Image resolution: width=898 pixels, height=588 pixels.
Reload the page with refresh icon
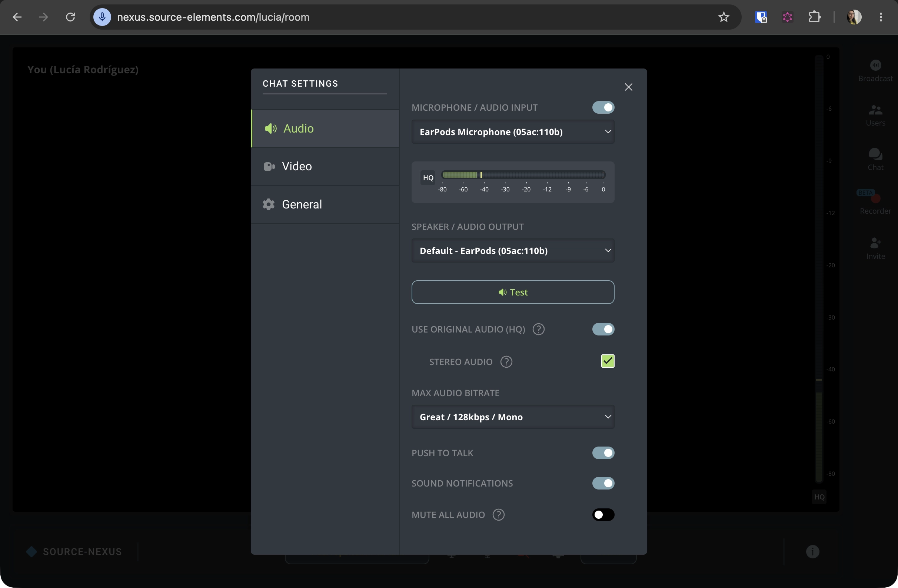tap(70, 17)
